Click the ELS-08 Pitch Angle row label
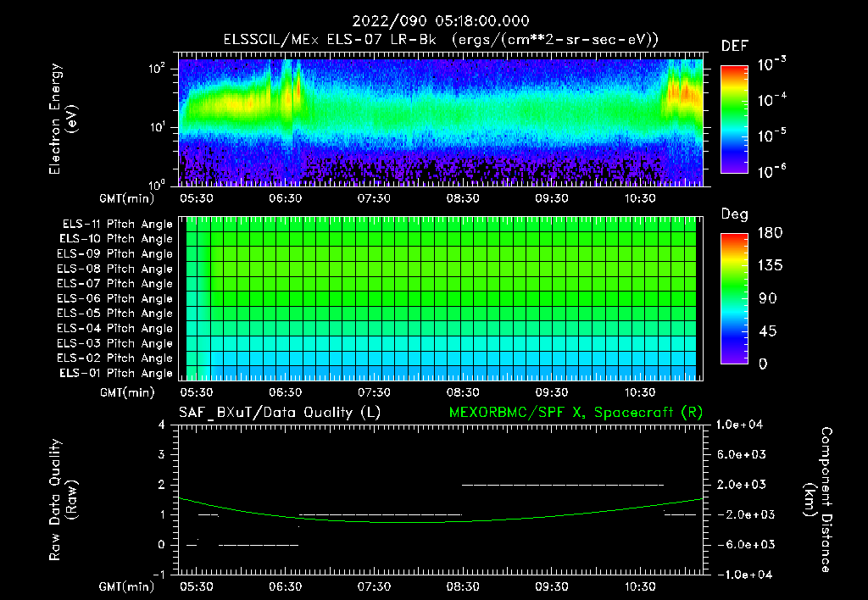 (115, 269)
